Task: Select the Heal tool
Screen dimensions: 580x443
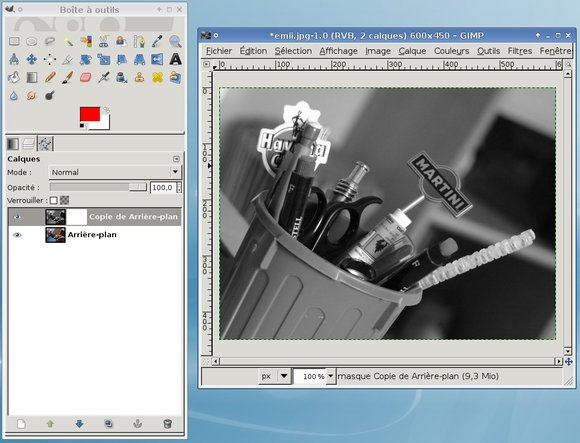Action: click(157, 77)
